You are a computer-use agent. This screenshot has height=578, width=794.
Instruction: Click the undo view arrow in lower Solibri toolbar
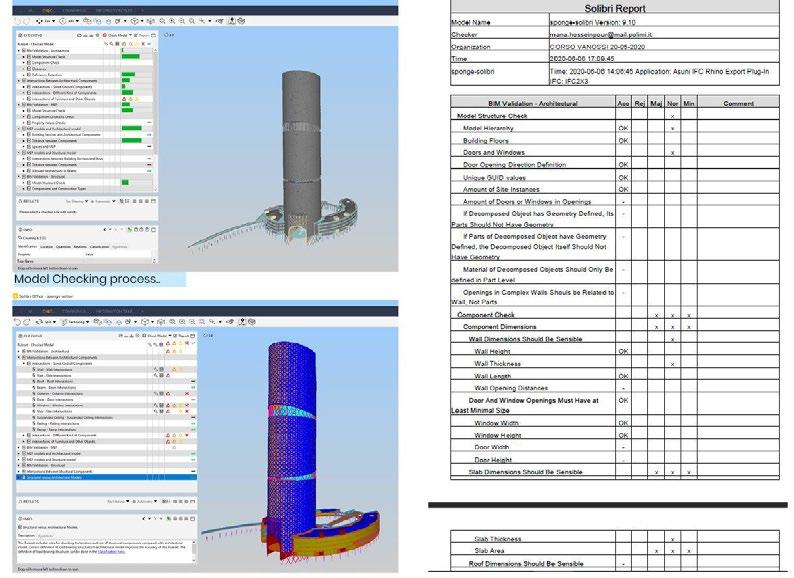[17, 322]
